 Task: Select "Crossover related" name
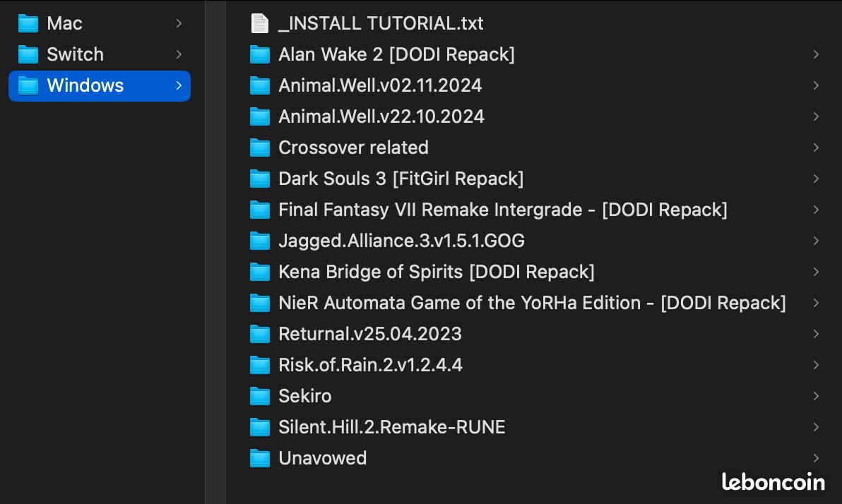(x=353, y=148)
